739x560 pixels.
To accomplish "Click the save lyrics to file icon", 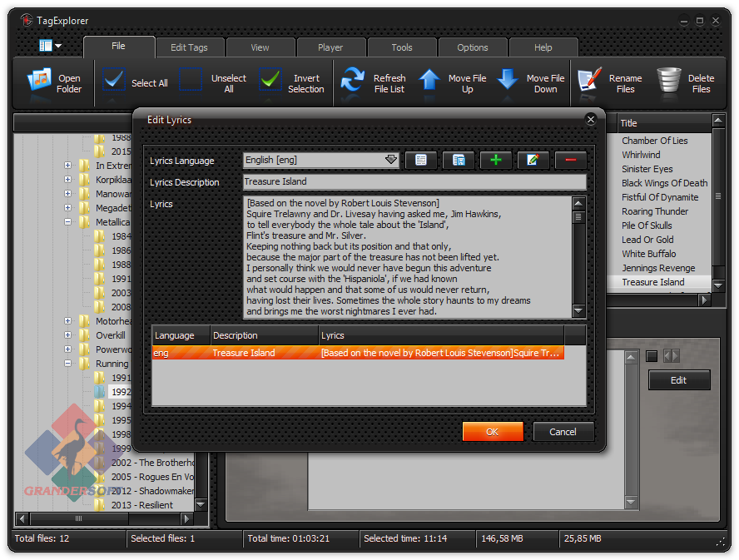I will [458, 161].
